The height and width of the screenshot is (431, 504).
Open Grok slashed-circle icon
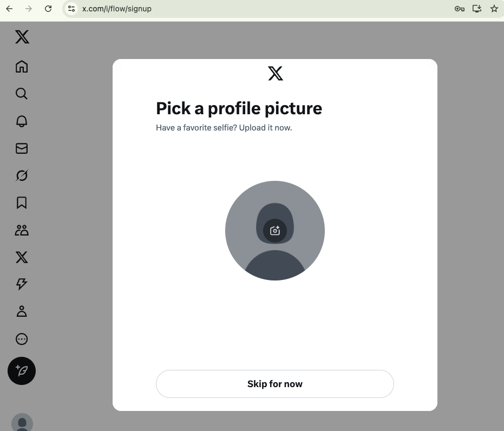pyautogui.click(x=22, y=175)
